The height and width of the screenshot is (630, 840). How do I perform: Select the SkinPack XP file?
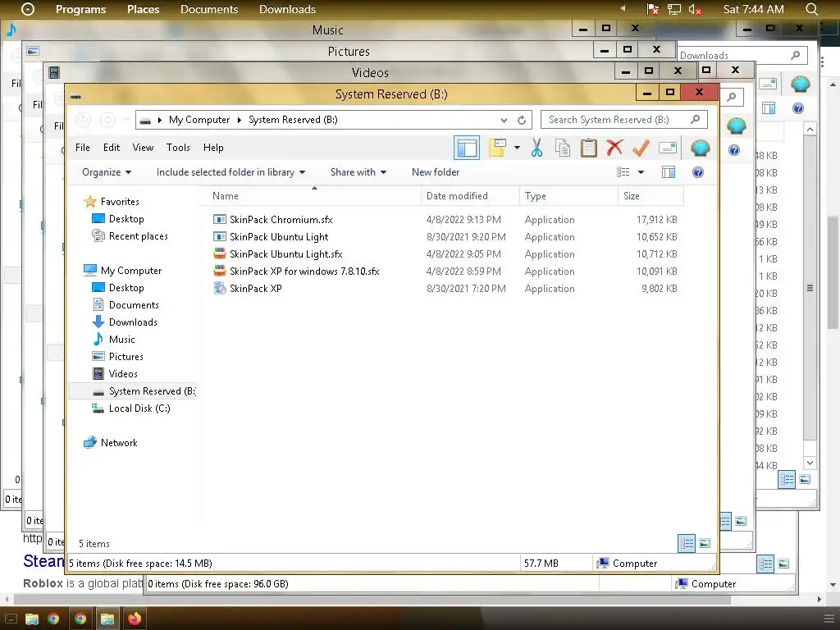(256, 288)
